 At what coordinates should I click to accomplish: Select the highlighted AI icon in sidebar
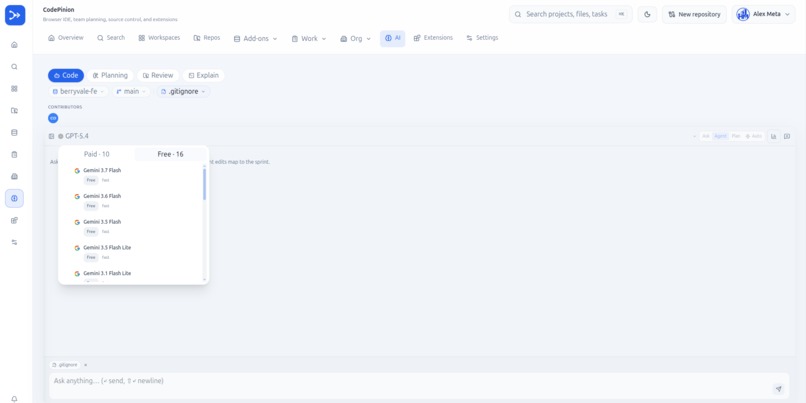(14, 198)
